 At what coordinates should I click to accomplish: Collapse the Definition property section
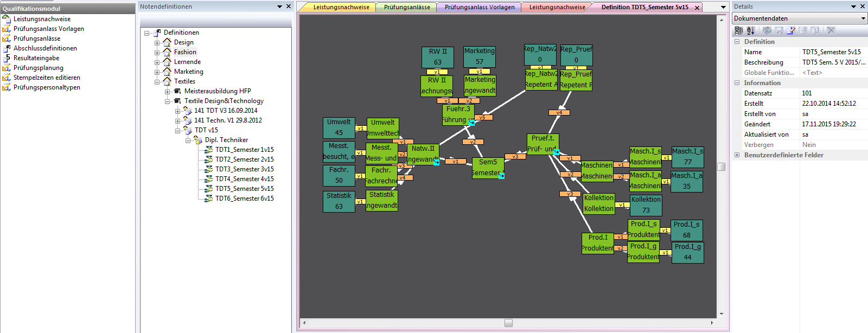point(737,42)
